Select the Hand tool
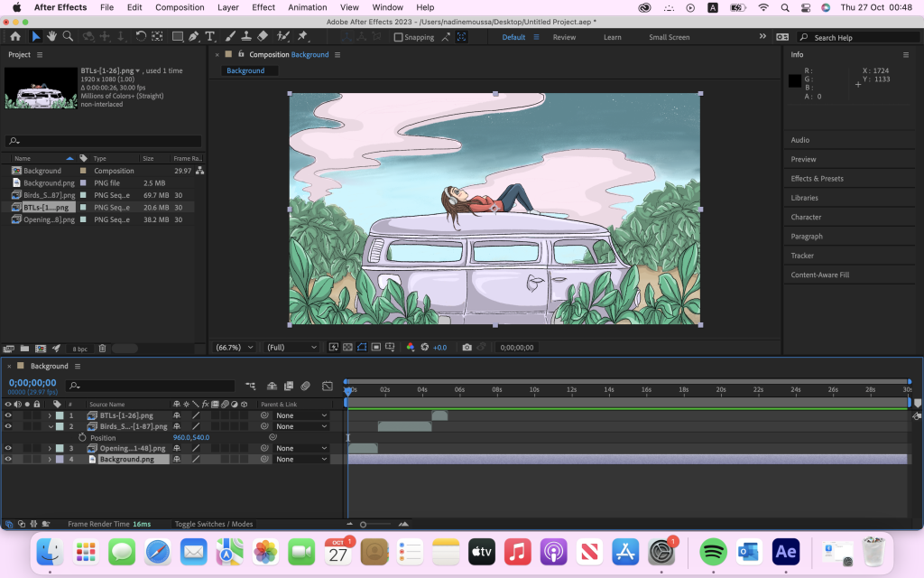 [x=51, y=36]
